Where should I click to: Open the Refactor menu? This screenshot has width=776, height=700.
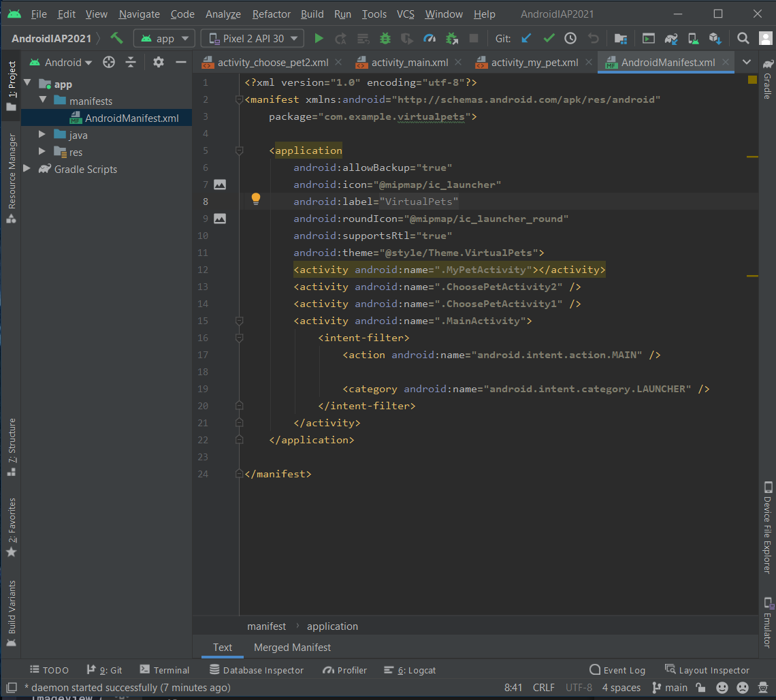pyautogui.click(x=271, y=14)
